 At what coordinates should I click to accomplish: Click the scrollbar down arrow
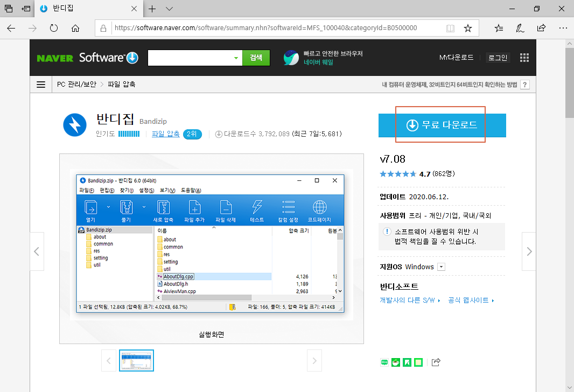click(569, 388)
